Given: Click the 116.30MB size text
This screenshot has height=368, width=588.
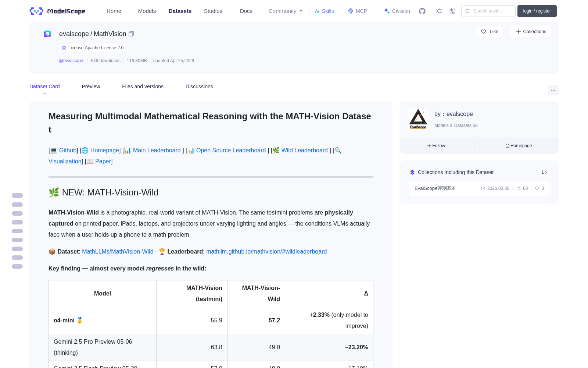Looking at the screenshot, I should (137, 61).
